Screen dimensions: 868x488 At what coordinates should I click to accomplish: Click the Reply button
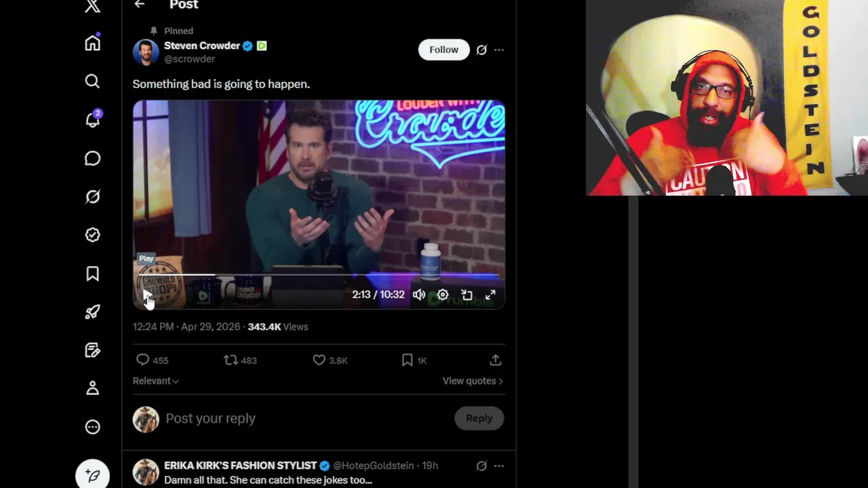(479, 418)
